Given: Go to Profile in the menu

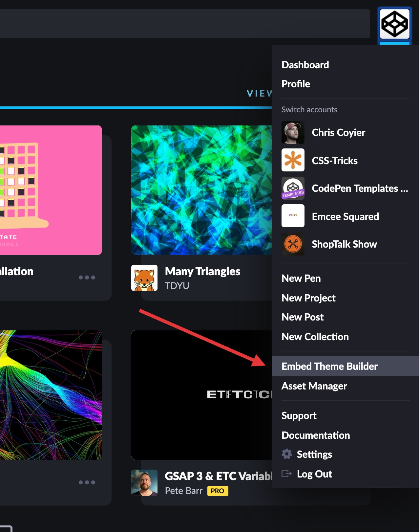Looking at the screenshot, I should (296, 84).
